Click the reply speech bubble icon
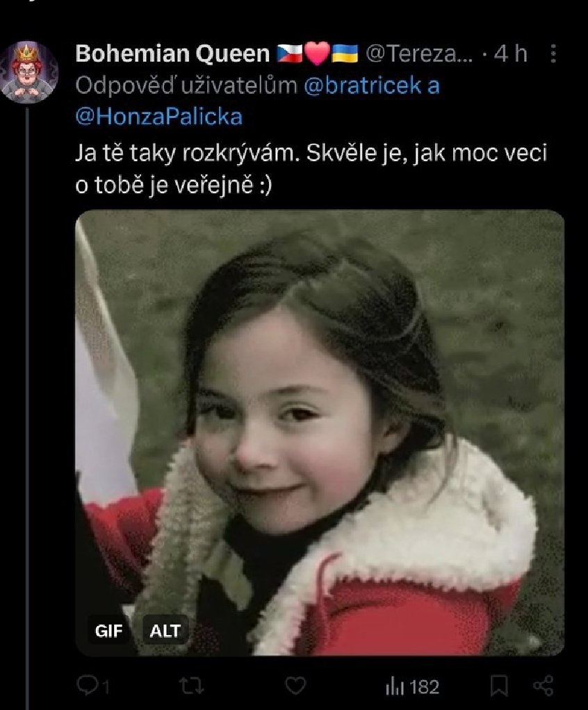 (x=88, y=686)
